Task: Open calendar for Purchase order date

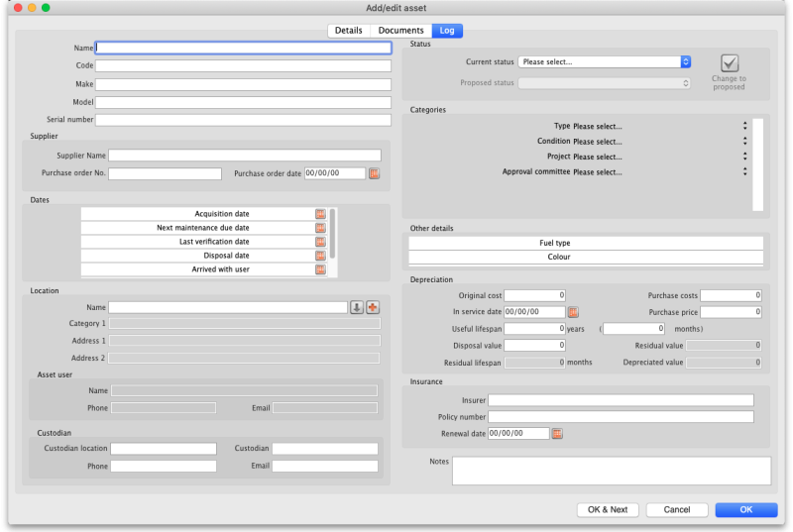Action: pos(374,173)
